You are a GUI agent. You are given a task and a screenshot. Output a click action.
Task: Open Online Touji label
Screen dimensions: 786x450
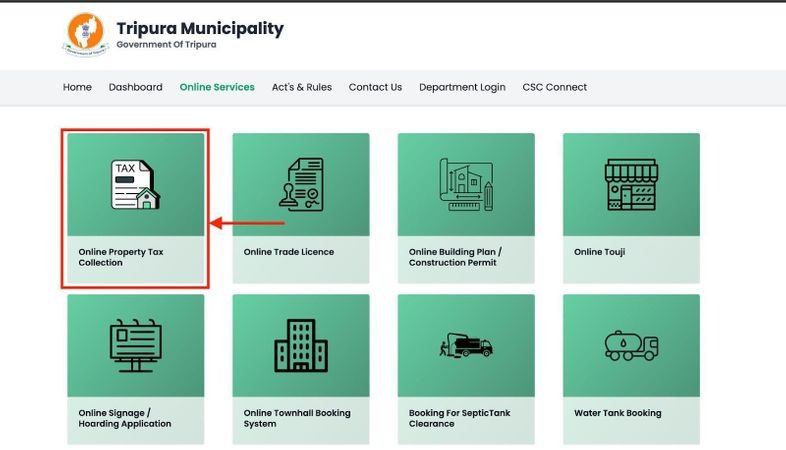[x=600, y=252]
